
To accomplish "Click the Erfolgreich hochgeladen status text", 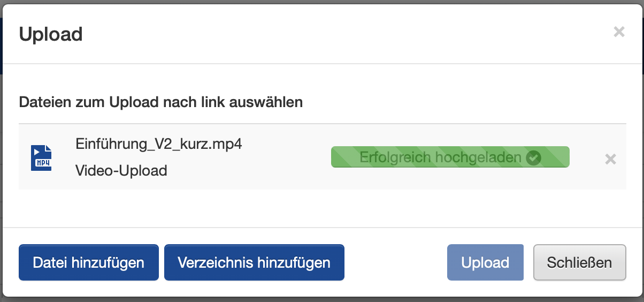I will pyautogui.click(x=440, y=157).
